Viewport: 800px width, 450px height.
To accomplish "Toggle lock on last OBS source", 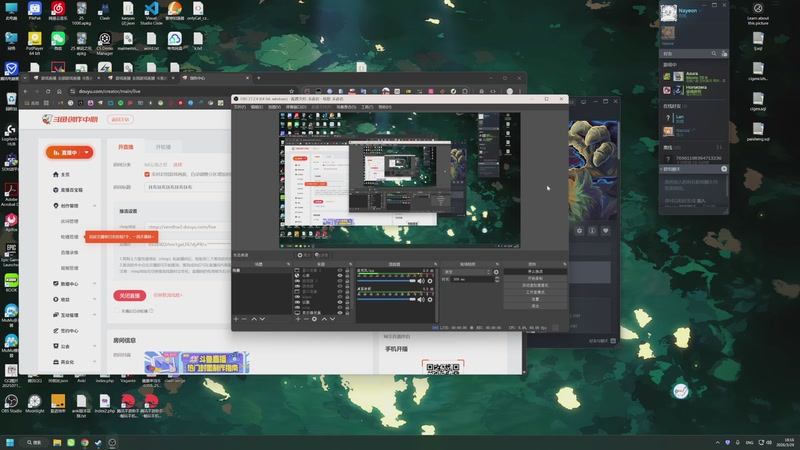I will pos(347,313).
